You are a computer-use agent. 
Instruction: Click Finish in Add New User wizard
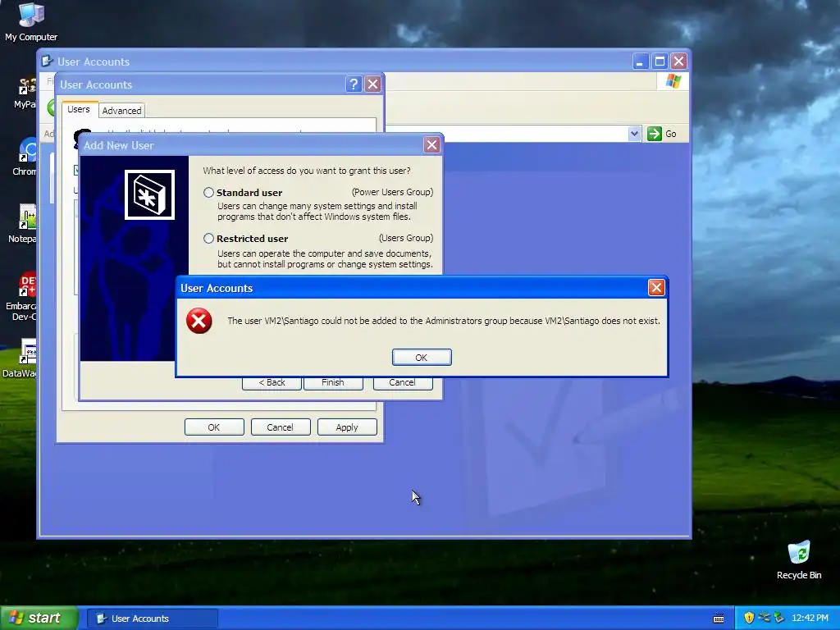[x=333, y=383]
